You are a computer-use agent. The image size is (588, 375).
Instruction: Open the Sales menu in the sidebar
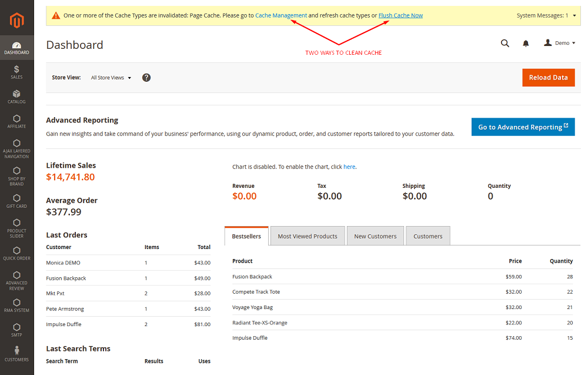coord(16,72)
